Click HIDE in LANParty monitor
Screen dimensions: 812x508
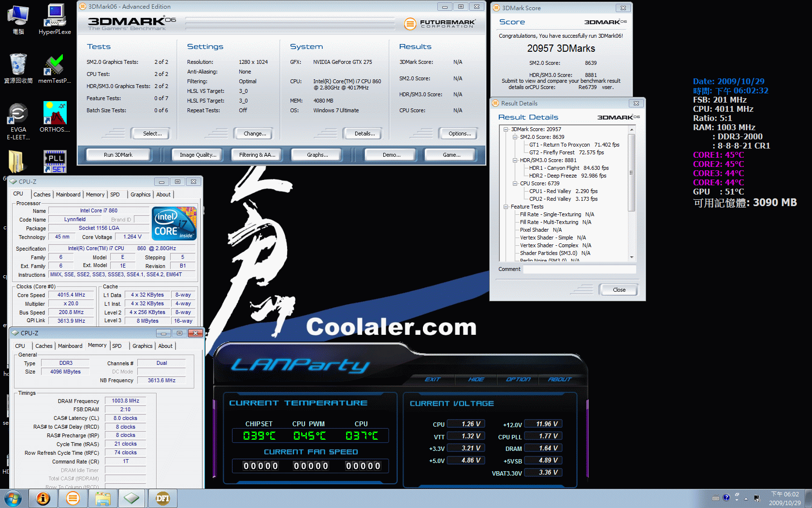(x=476, y=379)
